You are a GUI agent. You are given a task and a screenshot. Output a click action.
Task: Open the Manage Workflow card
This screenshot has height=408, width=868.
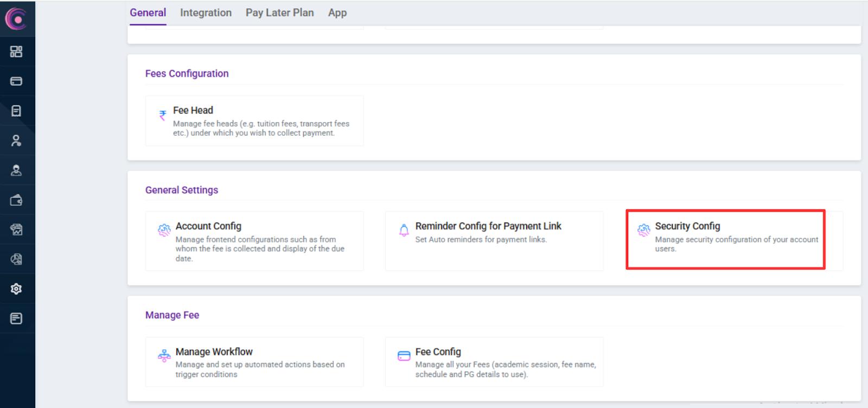254,362
